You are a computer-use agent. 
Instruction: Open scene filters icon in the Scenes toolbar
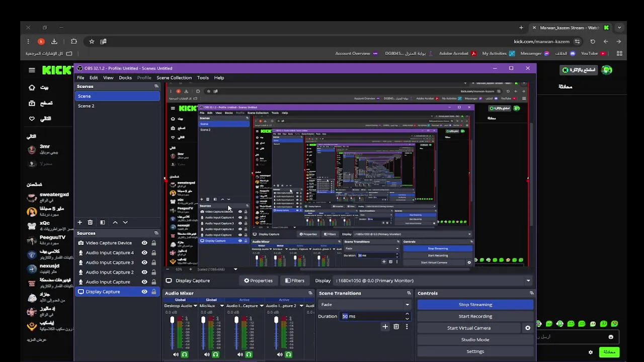point(103,222)
